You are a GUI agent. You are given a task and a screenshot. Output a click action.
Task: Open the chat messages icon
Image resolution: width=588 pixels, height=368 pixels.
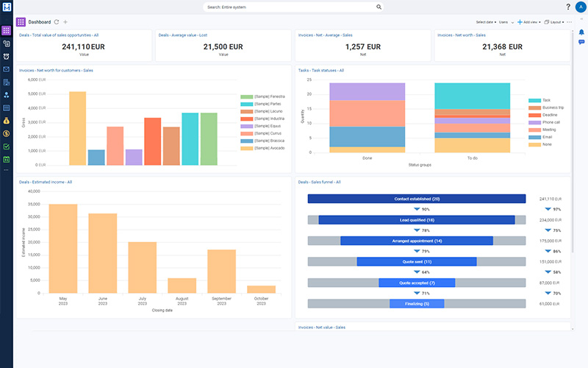click(x=581, y=43)
